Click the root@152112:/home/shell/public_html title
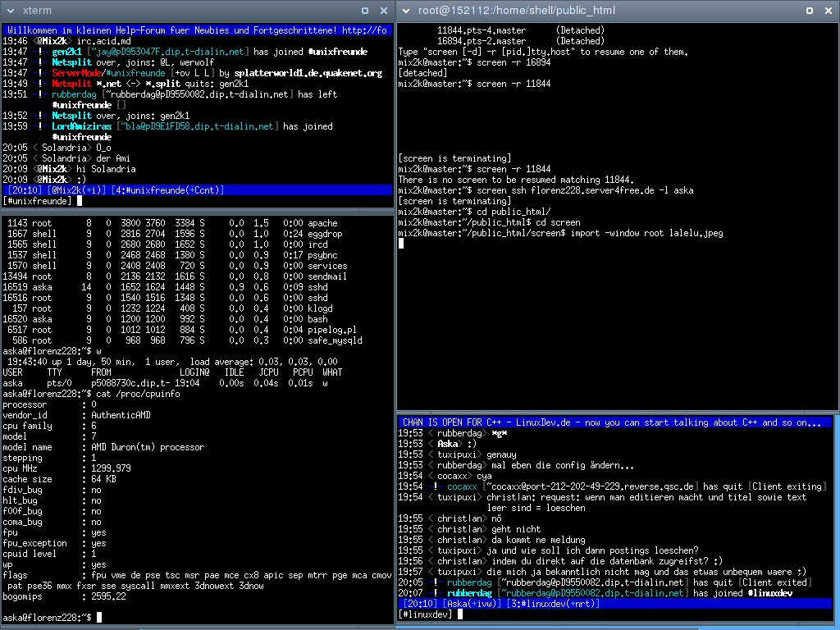840x630 pixels. coord(516,11)
